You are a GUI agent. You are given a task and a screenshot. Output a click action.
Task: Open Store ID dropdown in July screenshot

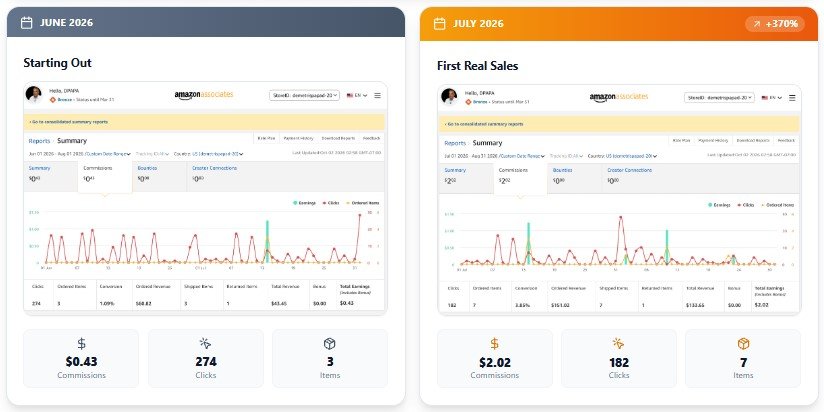click(719, 98)
